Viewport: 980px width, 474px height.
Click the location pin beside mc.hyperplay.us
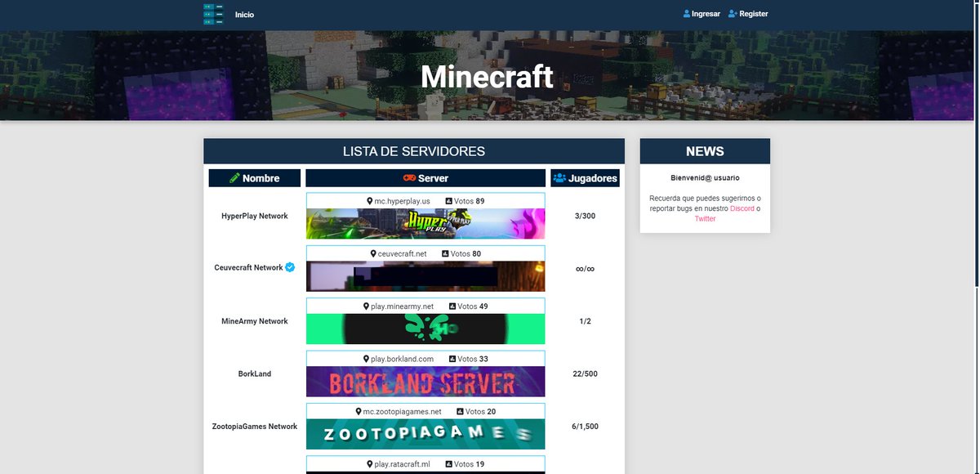pyautogui.click(x=370, y=201)
